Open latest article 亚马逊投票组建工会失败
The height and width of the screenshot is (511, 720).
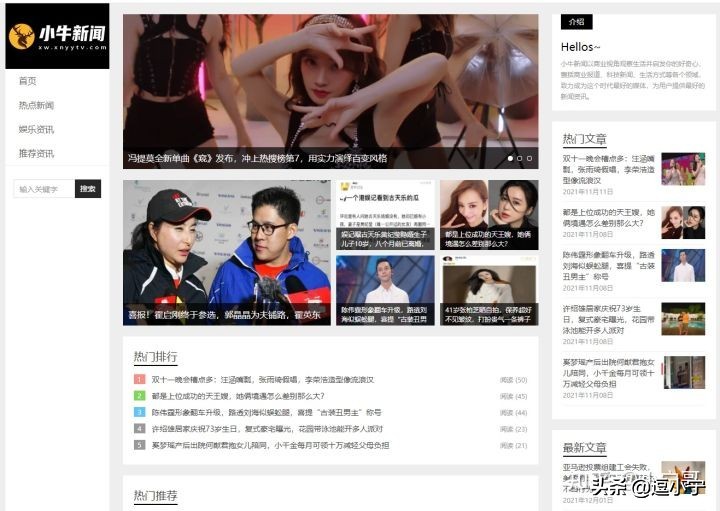609,478
